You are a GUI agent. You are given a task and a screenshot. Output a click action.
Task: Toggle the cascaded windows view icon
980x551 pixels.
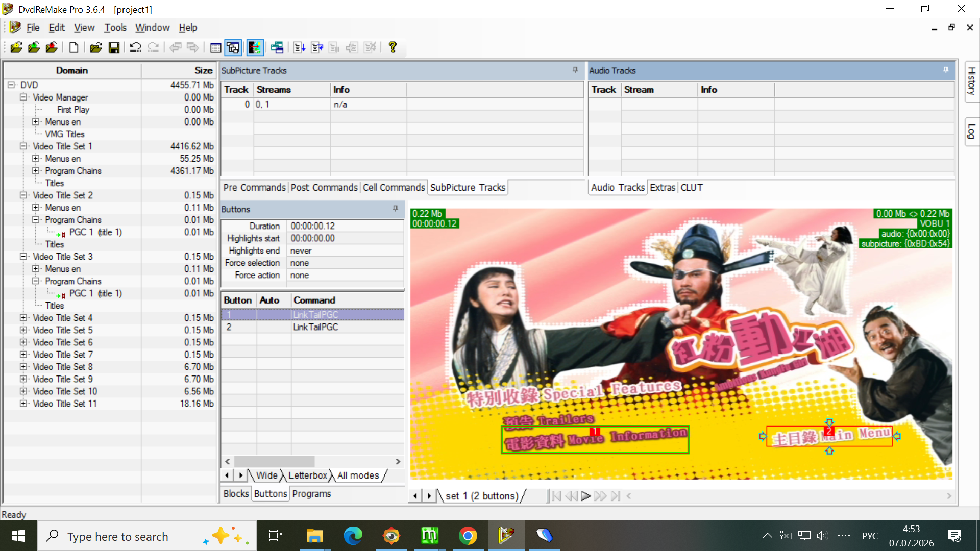tap(233, 47)
